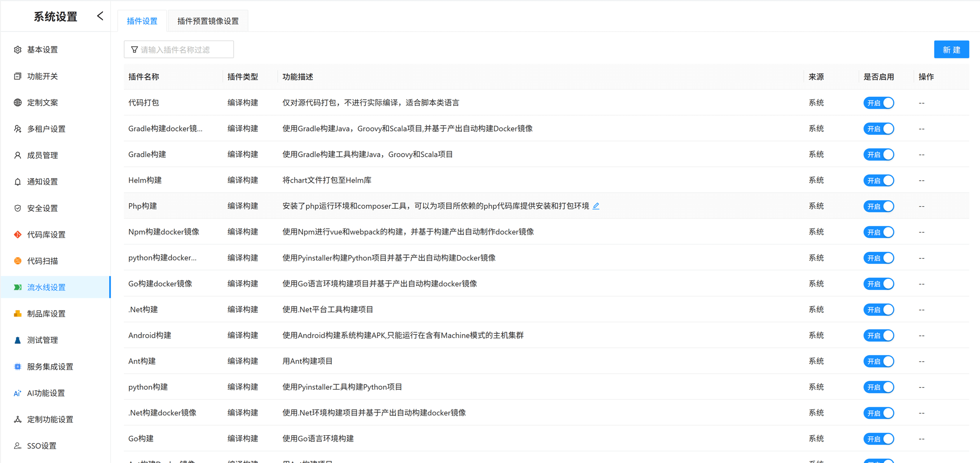Click the 新建 button
980x463 pixels.
click(951, 49)
